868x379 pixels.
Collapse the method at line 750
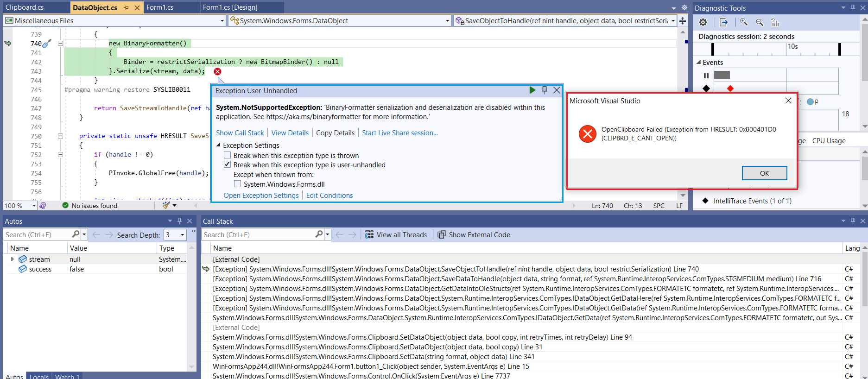tap(60, 136)
